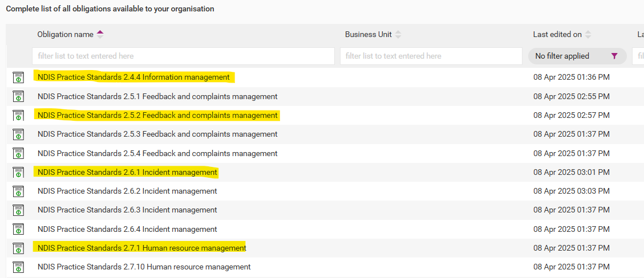Click obligation icon beside 2.5.2 Feedback row
Screen dimensions: 644x278
coord(18,116)
